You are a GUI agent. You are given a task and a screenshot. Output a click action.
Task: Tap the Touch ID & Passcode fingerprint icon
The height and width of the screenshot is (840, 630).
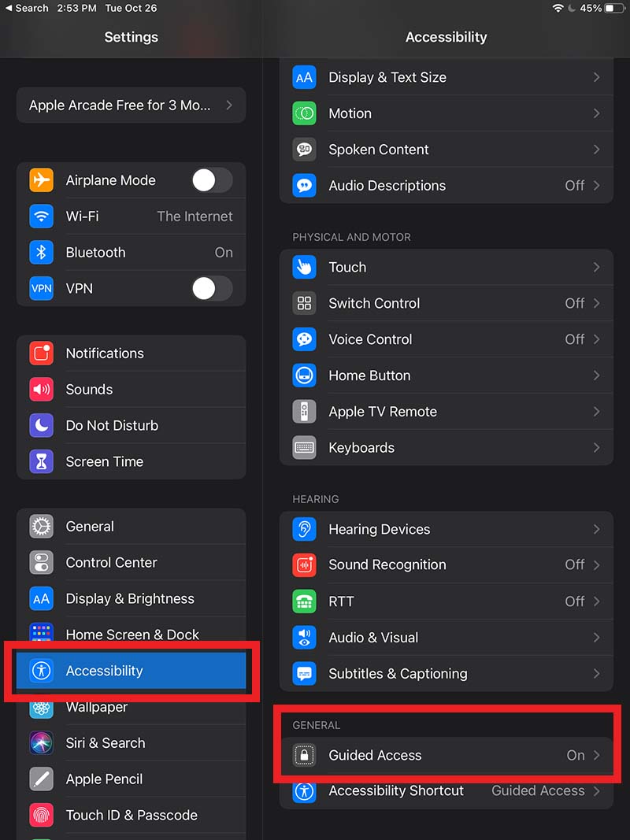click(41, 815)
